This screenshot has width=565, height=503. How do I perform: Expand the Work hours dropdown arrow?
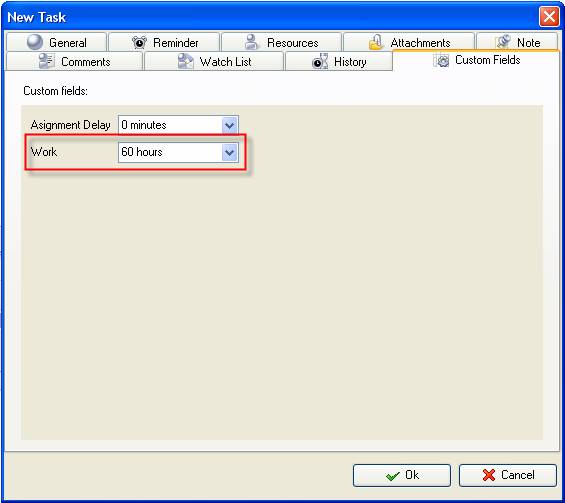(230, 152)
